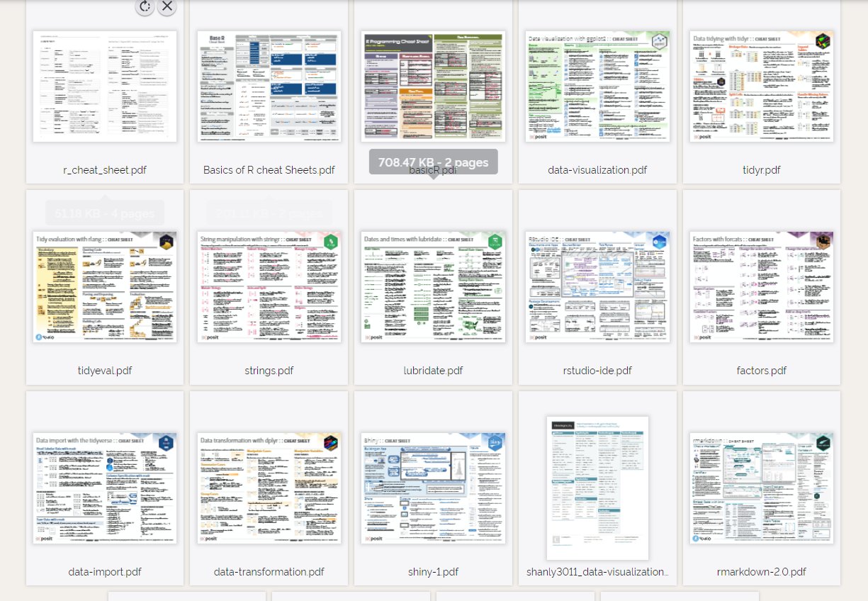
Task: Click the file name data-transformation.pdf
Action: (x=269, y=572)
